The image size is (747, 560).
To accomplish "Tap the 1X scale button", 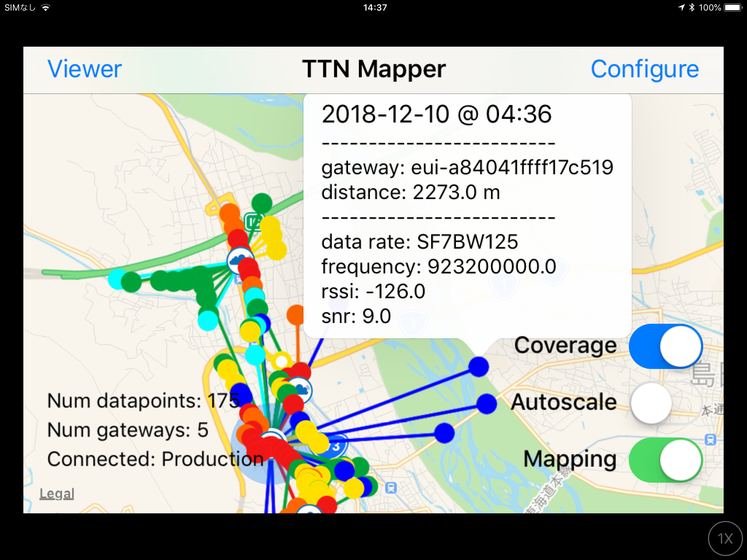I will pyautogui.click(x=725, y=538).
